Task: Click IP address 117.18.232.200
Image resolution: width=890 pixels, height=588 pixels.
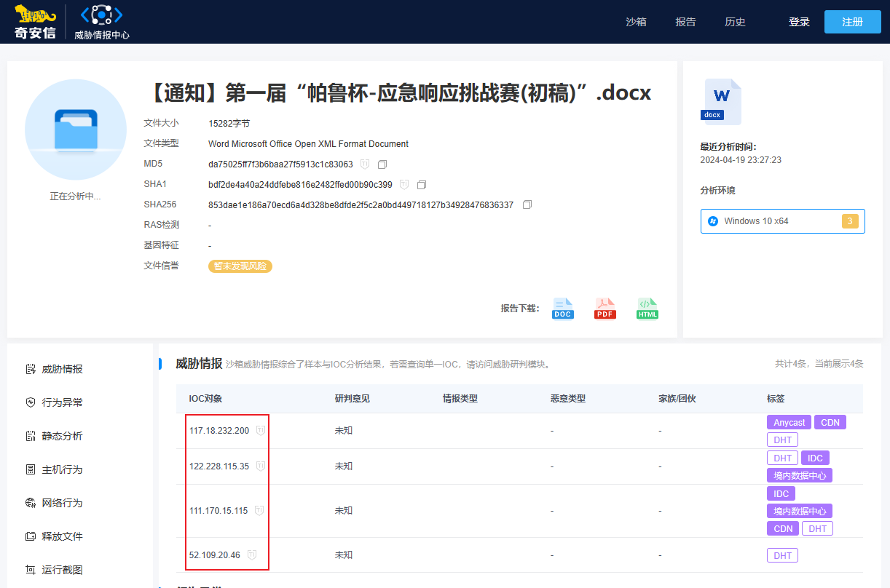Action: (219, 431)
